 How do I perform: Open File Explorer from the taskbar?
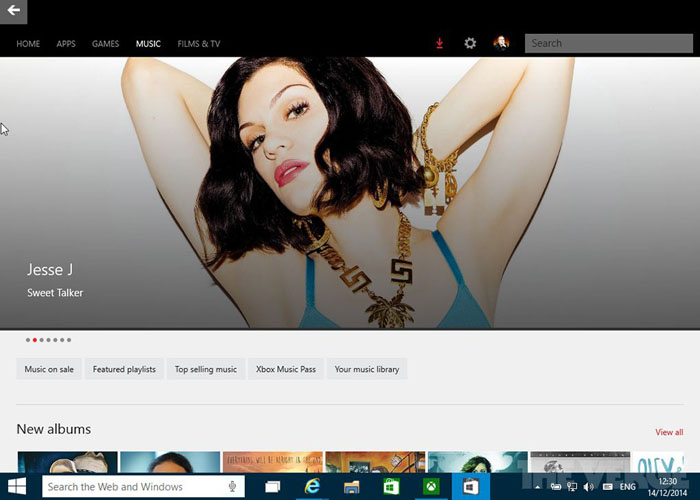click(x=351, y=487)
